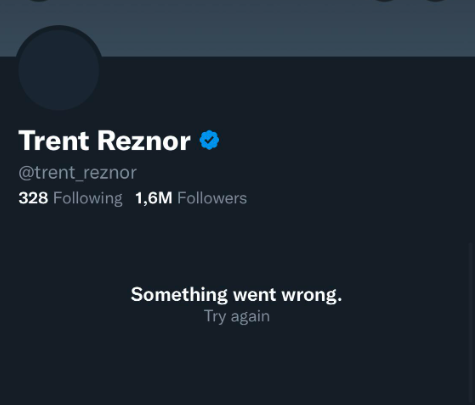475x405 pixels.
Task: Click the @trent_reznor handle
Action: (77, 173)
